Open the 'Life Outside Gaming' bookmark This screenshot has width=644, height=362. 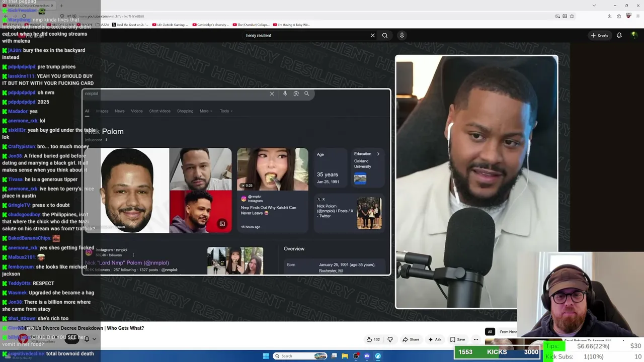pos(170,25)
